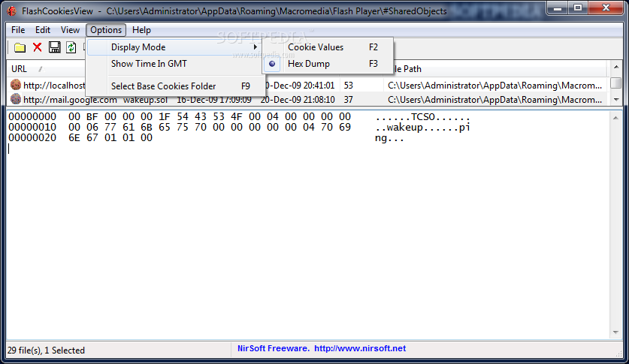This screenshot has width=629, height=364.
Task: Minimize the FlashCookiesView window
Action: [x=558, y=8]
